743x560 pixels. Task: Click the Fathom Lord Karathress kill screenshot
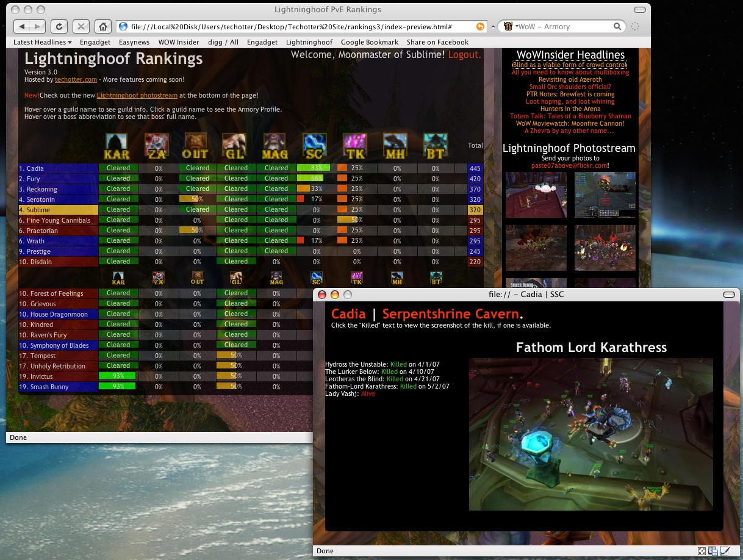[x=590, y=434]
